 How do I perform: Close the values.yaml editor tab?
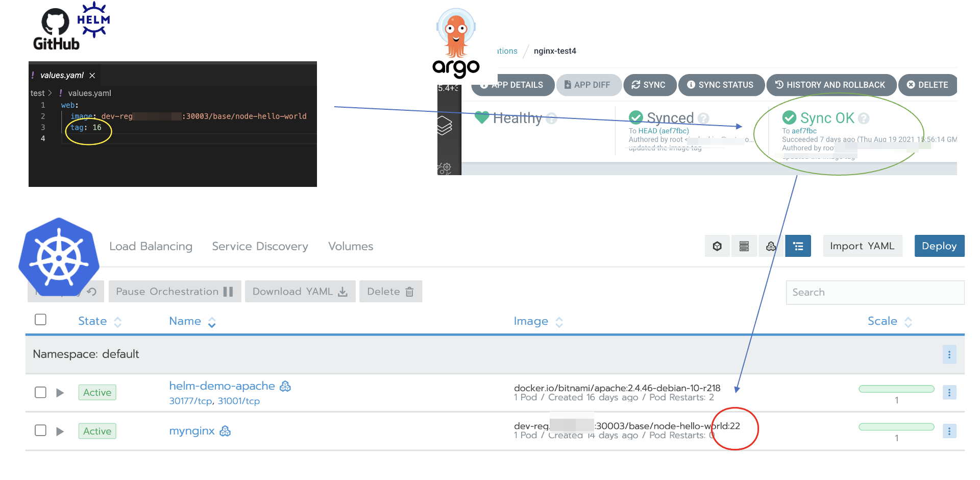click(x=92, y=76)
